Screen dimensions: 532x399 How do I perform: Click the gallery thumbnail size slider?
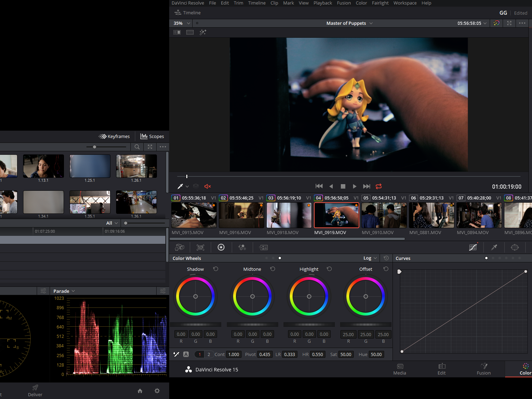click(x=107, y=147)
